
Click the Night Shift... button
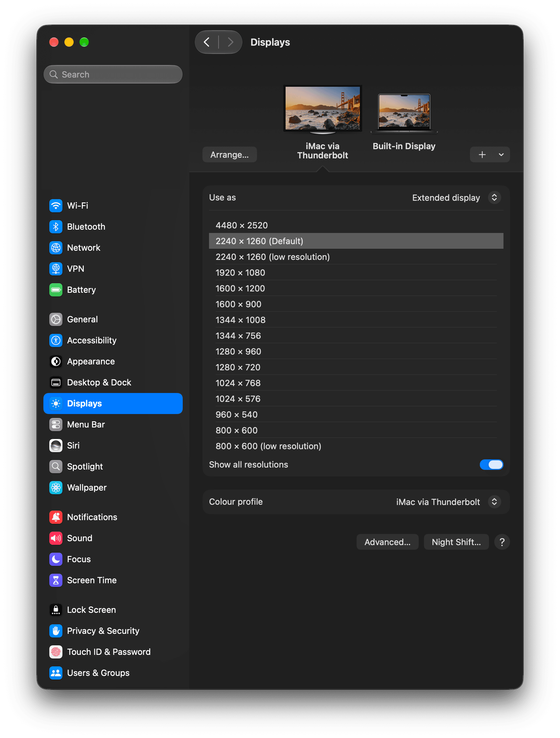point(456,542)
